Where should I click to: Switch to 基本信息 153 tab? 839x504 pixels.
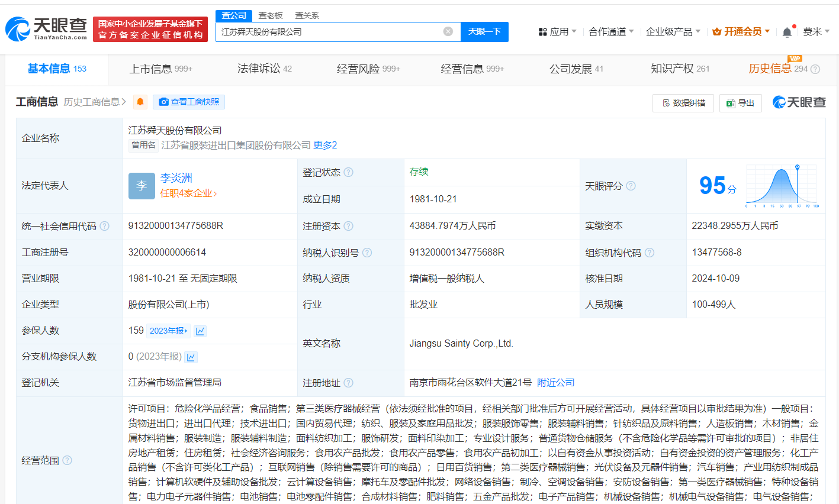[57, 69]
